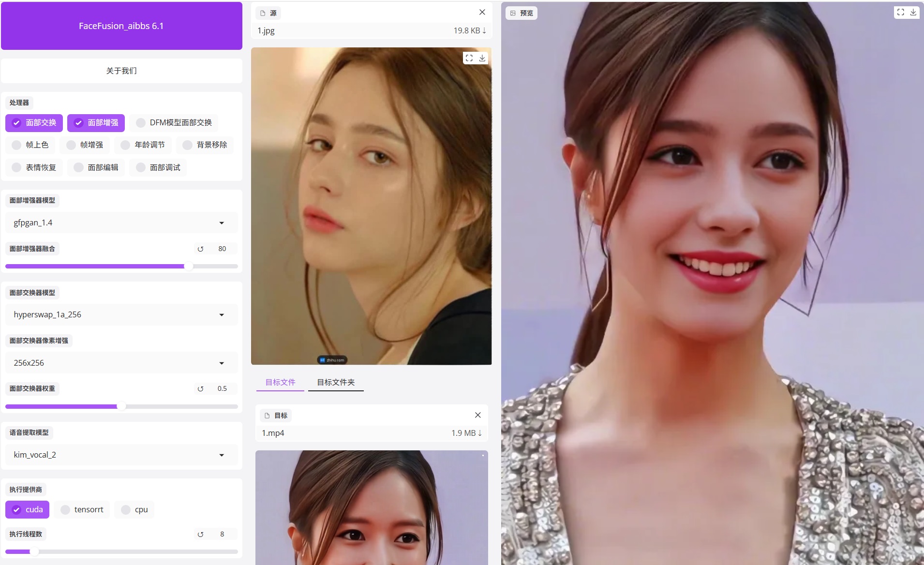Screen dimensions: 924x565
Task: Open the hyperswap_1a_256 swapper model dropdown
Action: pyautogui.click(x=121, y=315)
